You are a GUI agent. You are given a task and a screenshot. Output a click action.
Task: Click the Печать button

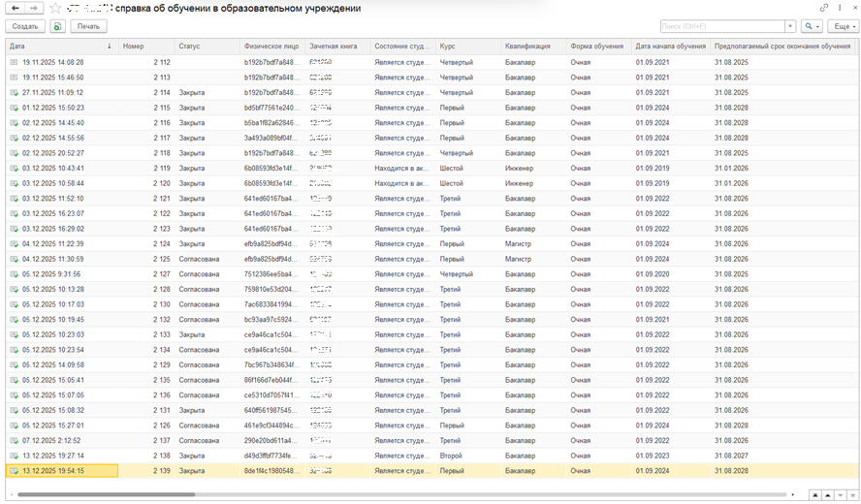(x=88, y=26)
